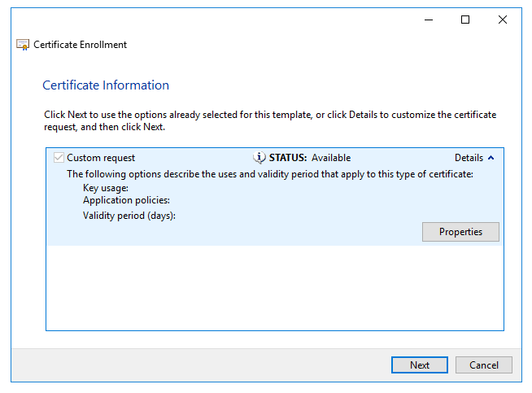Click the Available status text
The height and width of the screenshot is (393, 532).
coord(331,158)
